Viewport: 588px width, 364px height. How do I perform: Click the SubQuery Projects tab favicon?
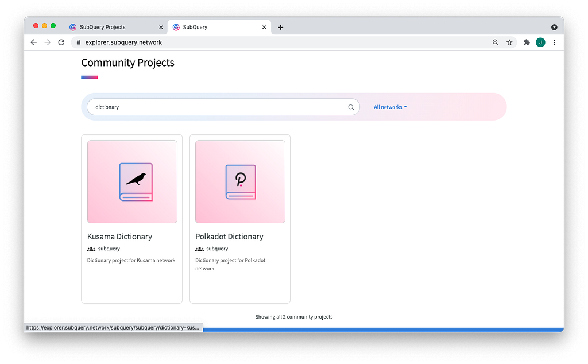pos(73,27)
